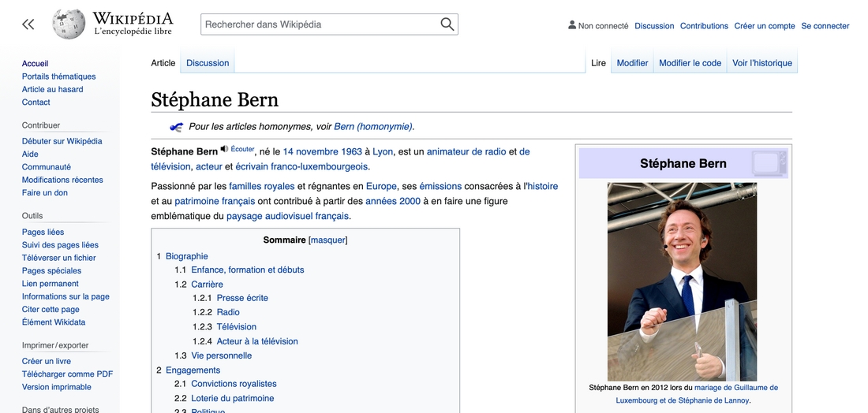Screen dimensions: 868x413
Task: Open the années 2000 link
Action: 393,201
